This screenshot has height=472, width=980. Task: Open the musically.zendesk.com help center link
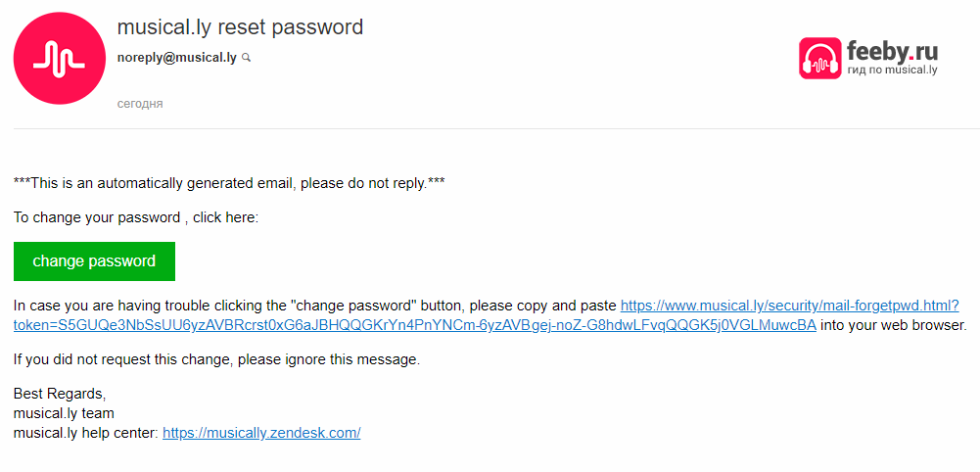tap(261, 433)
